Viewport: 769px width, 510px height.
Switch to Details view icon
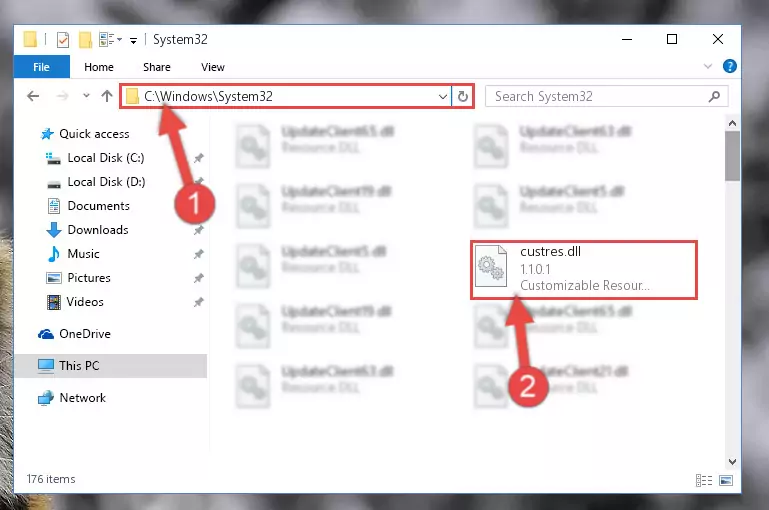[704, 481]
